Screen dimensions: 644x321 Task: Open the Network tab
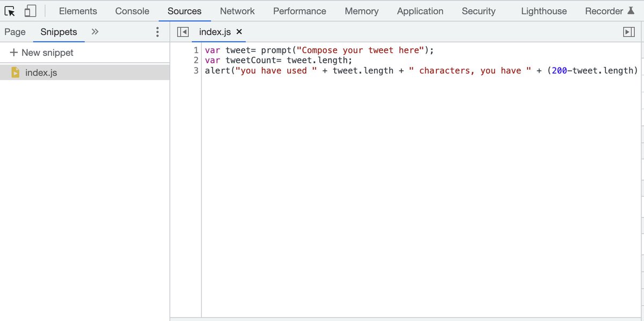click(x=237, y=11)
